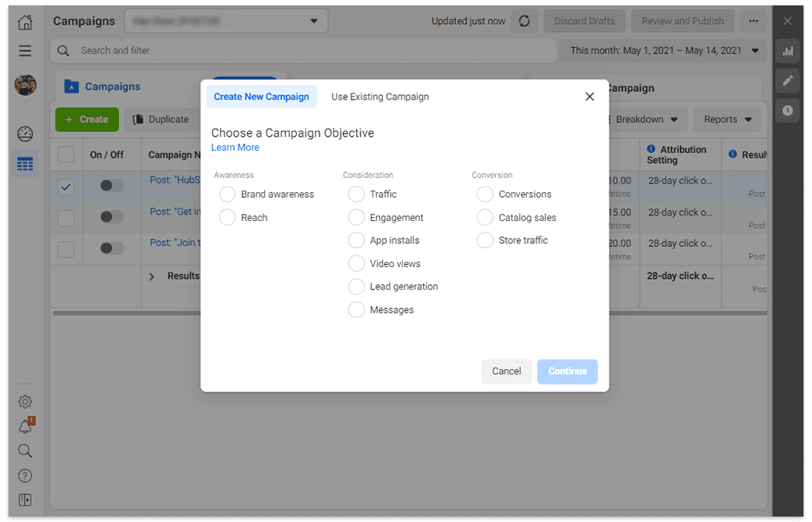Click the Cancel button in the dialog

point(506,371)
